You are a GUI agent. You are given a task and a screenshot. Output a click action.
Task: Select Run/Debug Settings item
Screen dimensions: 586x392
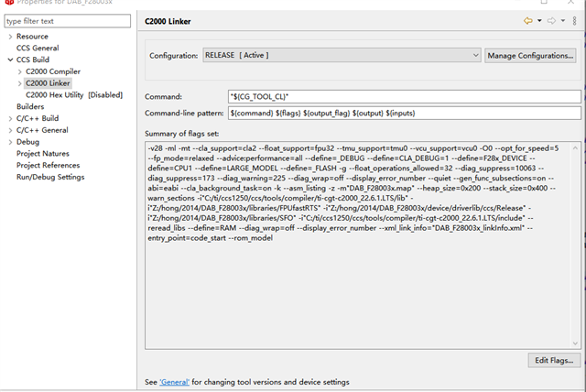click(50, 177)
